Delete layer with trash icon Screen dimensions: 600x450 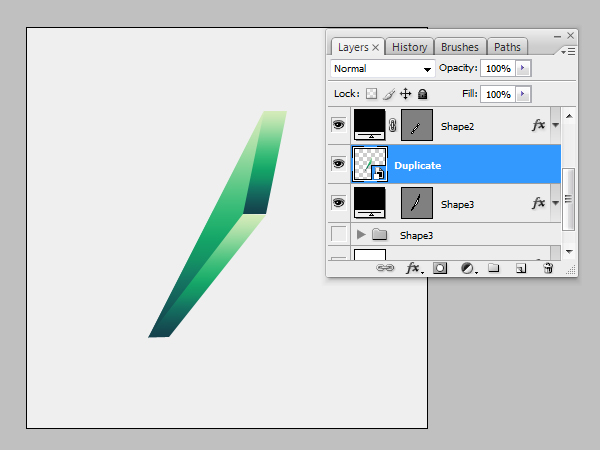(x=548, y=268)
